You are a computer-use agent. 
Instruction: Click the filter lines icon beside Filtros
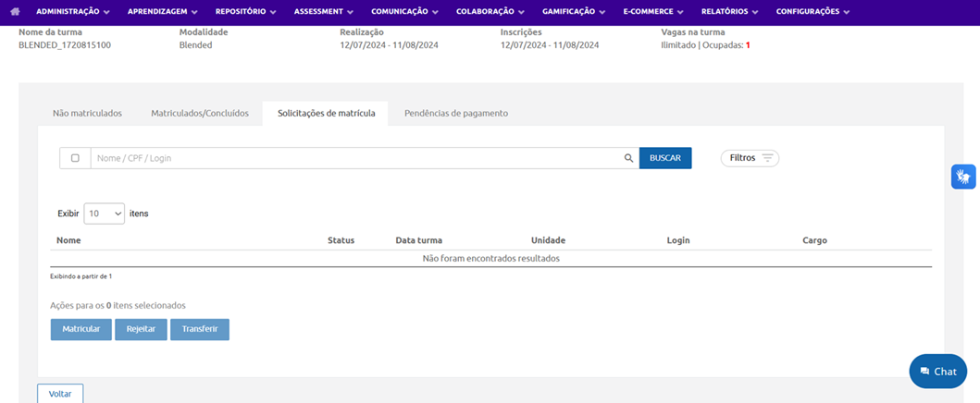tap(767, 158)
